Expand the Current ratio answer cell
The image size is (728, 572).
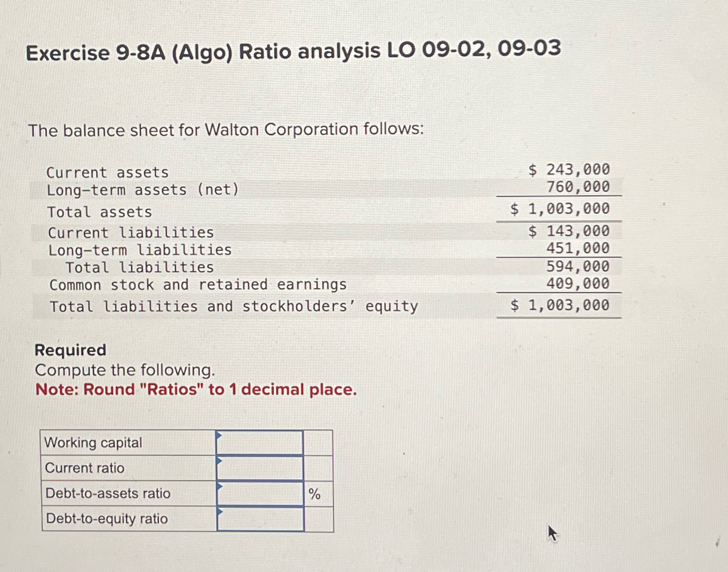260,468
